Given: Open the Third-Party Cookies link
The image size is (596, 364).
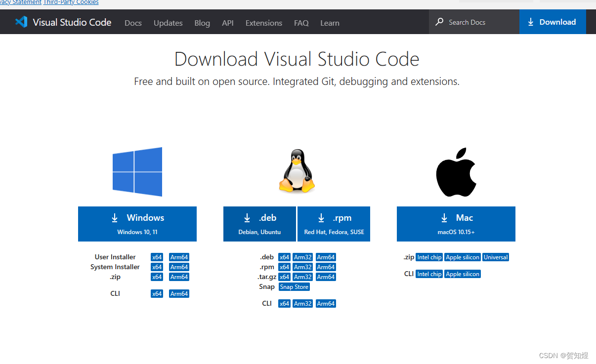Looking at the screenshot, I should click(71, 2).
